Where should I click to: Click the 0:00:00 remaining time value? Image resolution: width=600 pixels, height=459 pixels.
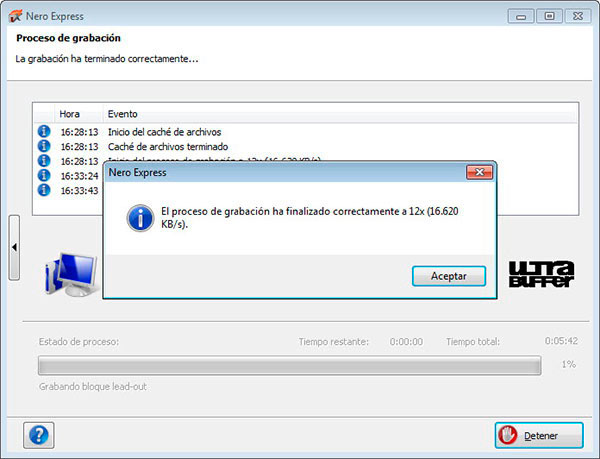point(406,342)
